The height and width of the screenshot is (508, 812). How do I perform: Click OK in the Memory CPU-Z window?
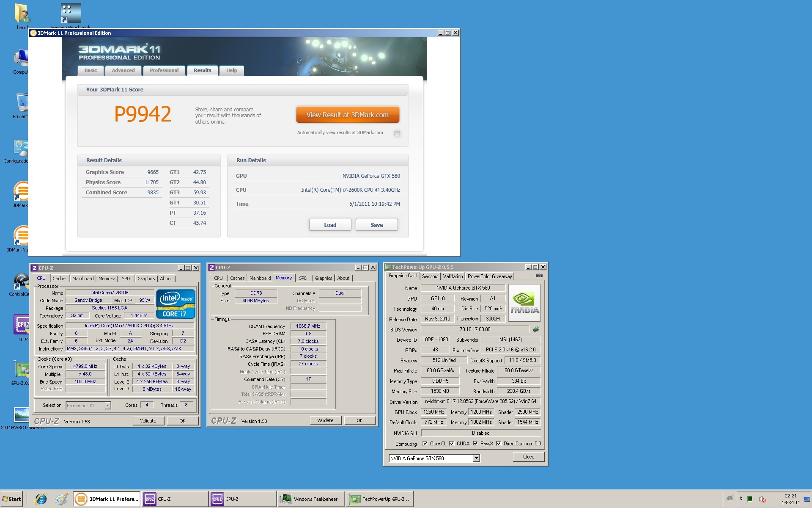pos(359,420)
